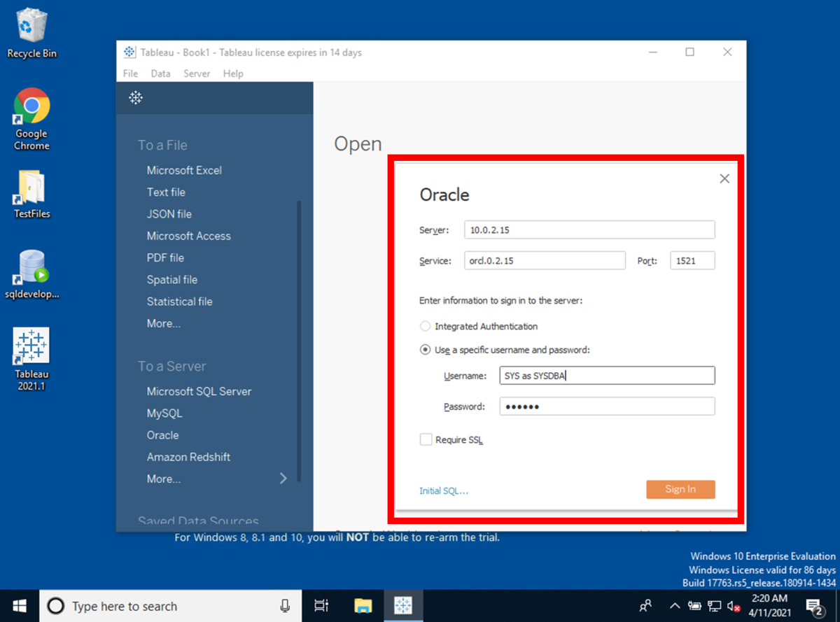Click the taskbar search box
This screenshot has width=840, height=622.
tap(170, 606)
